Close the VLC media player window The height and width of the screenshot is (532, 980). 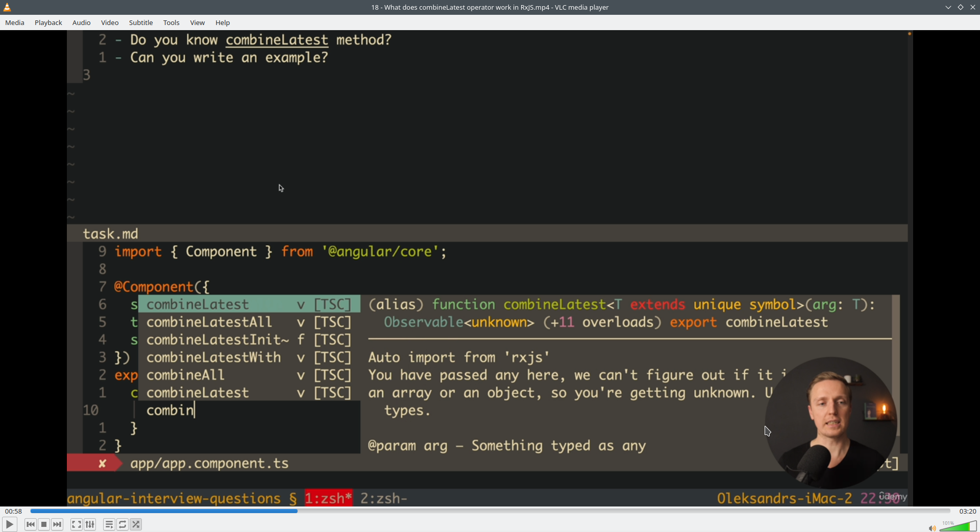973,7
